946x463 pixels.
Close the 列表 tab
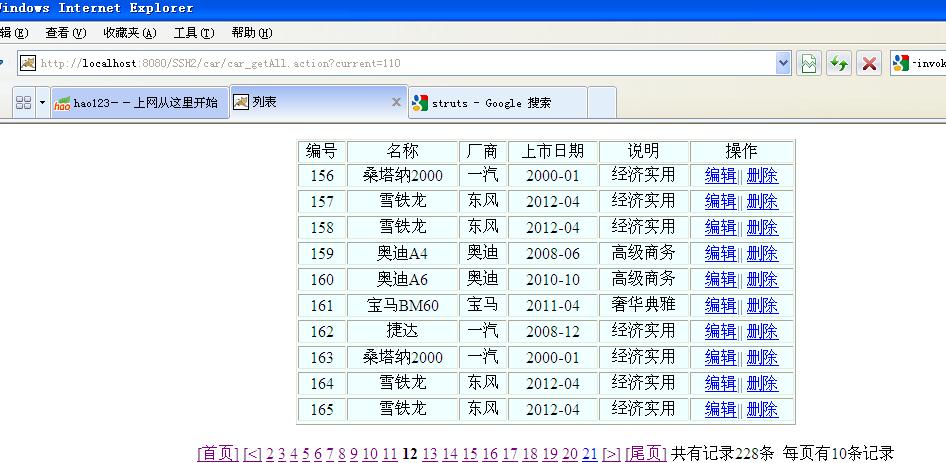click(x=396, y=103)
